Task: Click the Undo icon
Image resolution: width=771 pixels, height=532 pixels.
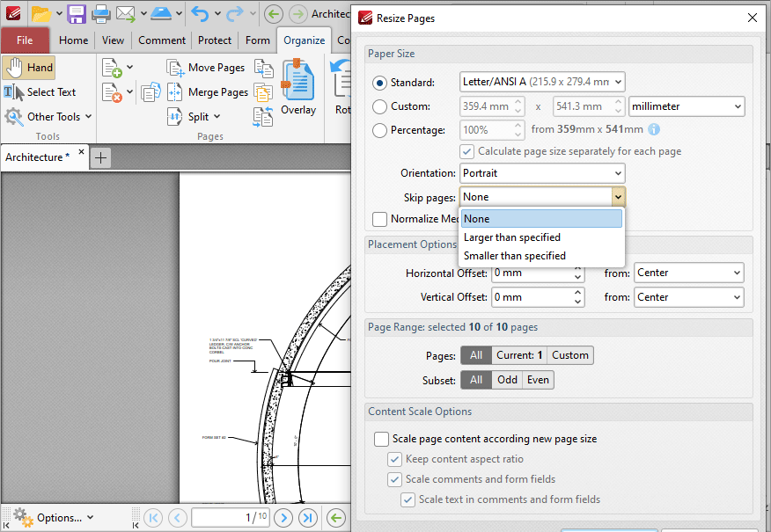Action: pos(201,14)
